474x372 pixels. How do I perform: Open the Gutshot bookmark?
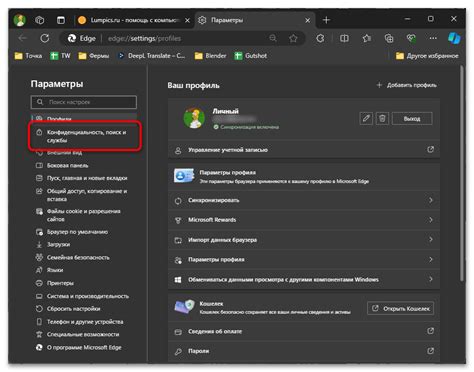[251, 56]
